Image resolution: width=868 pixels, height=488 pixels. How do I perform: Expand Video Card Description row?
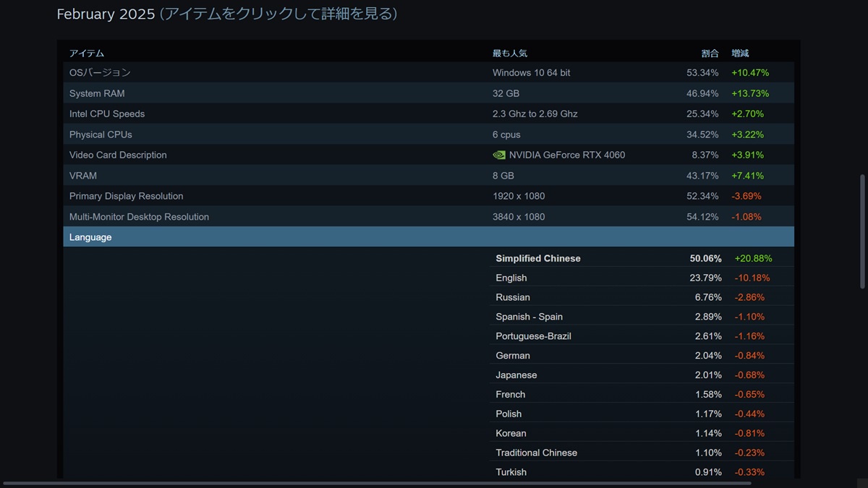(x=118, y=155)
